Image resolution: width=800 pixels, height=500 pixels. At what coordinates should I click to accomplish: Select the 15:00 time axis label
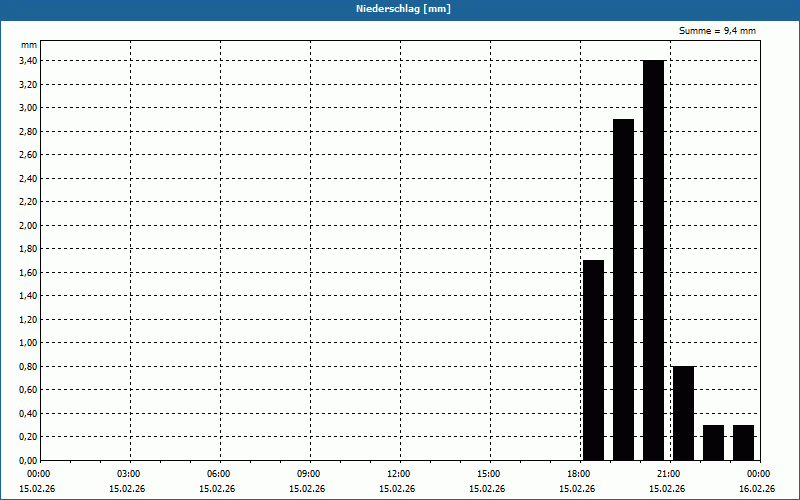[488, 474]
